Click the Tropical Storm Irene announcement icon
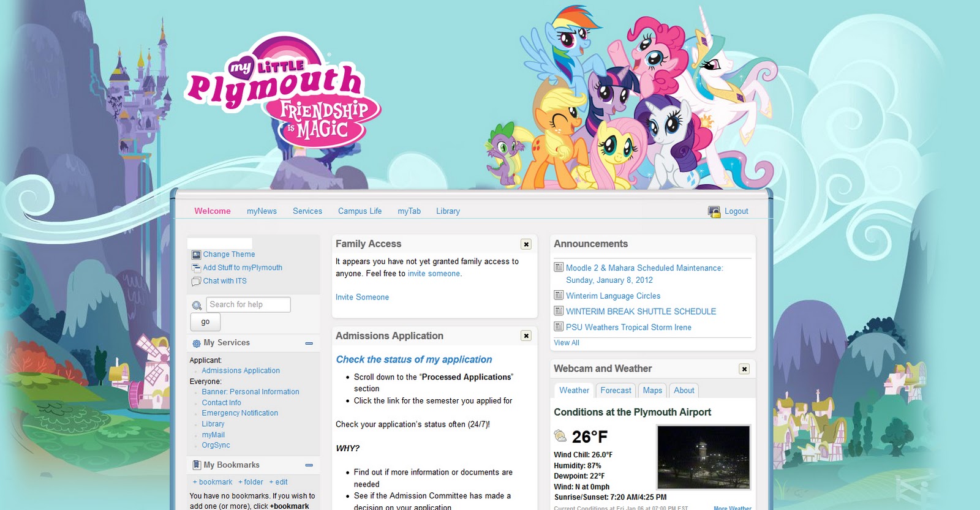 (559, 327)
